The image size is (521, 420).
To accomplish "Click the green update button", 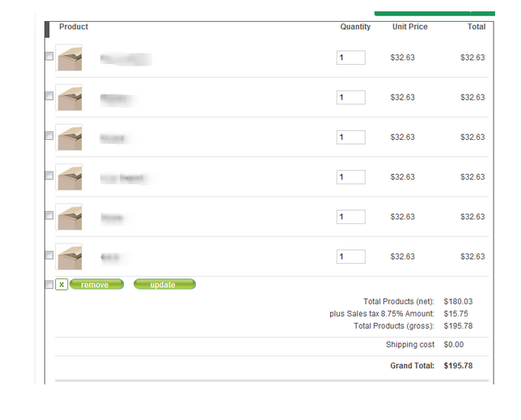I will 164,285.
